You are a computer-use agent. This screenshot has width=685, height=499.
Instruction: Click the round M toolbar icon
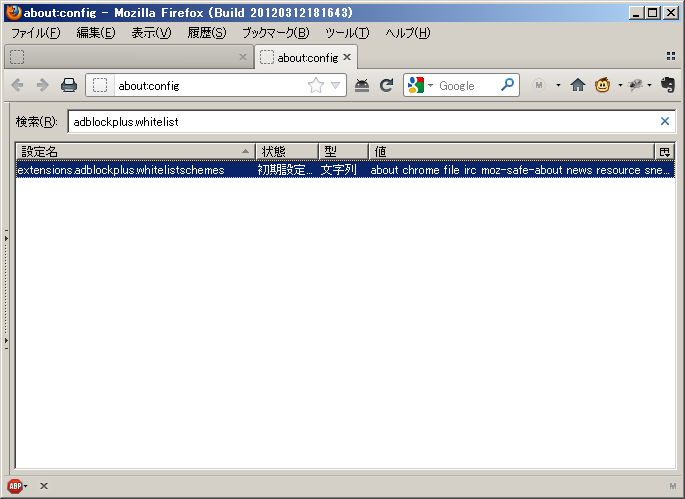click(x=539, y=85)
